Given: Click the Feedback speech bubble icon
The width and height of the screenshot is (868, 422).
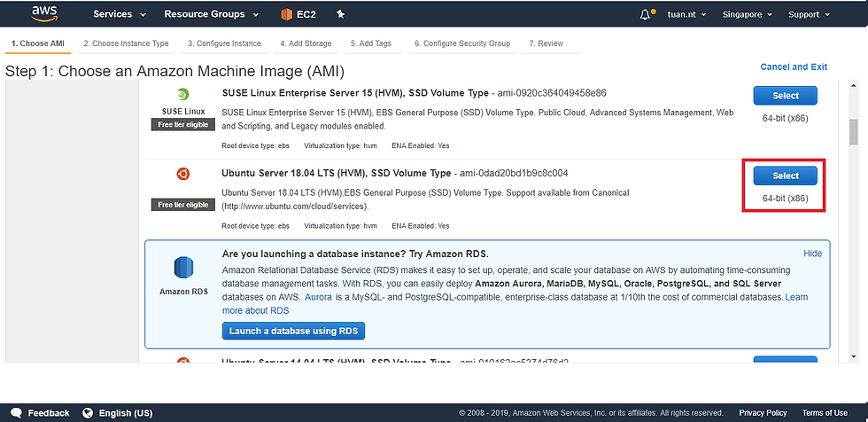Looking at the screenshot, I should click(17, 413).
